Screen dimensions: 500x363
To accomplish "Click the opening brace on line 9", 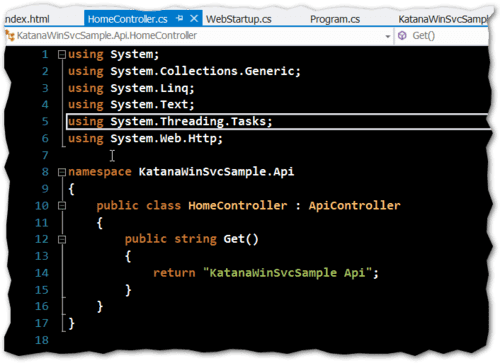I will 71,189.
